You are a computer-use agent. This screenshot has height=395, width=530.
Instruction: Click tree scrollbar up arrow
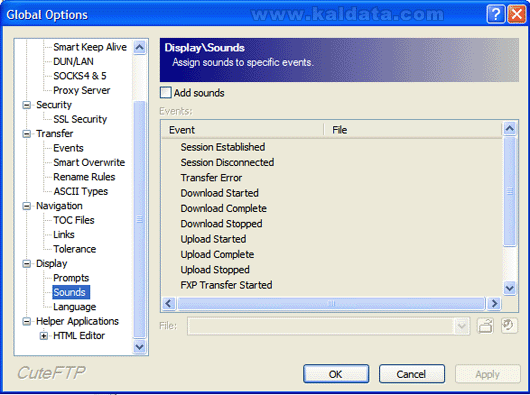pos(140,47)
